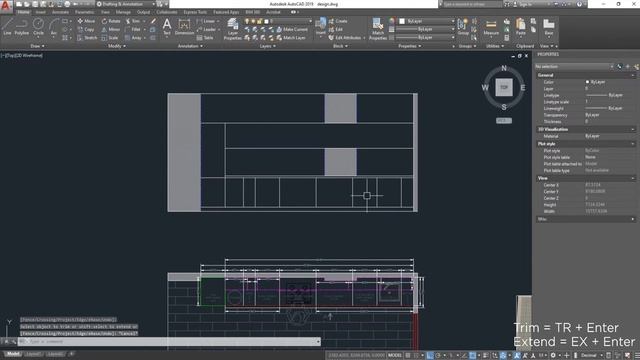Image resolution: width=640 pixels, height=360 pixels.
Task: Click Make Current layer tool
Action: pyautogui.click(x=291, y=29)
